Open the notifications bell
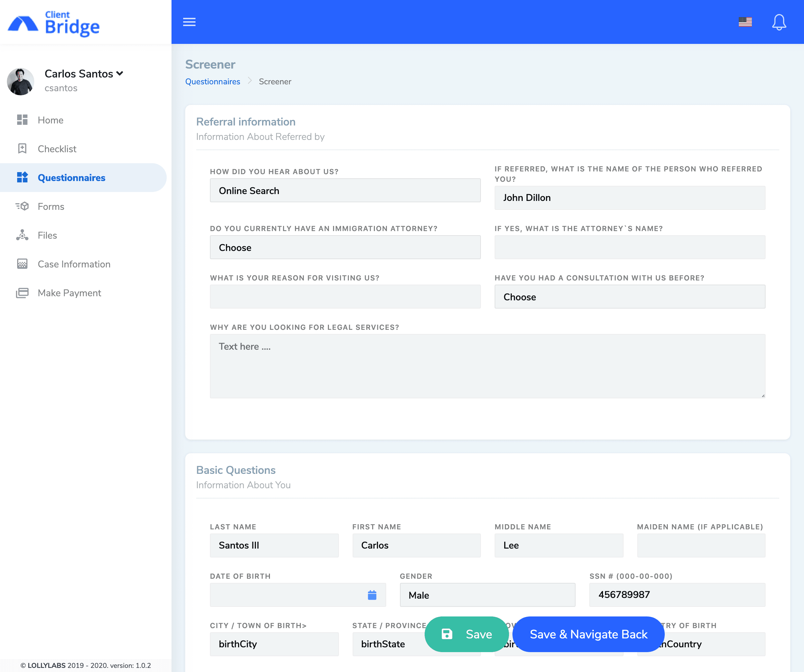The image size is (804, 672). [779, 22]
